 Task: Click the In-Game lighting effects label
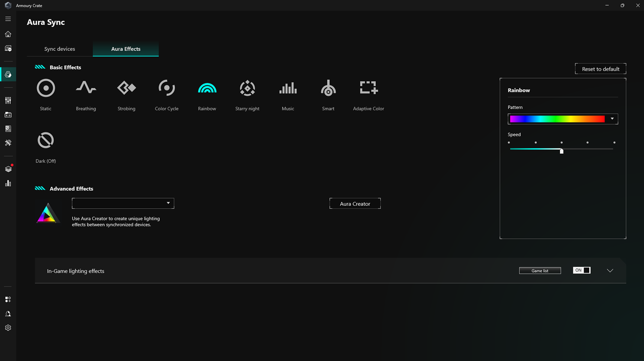pyautogui.click(x=75, y=271)
